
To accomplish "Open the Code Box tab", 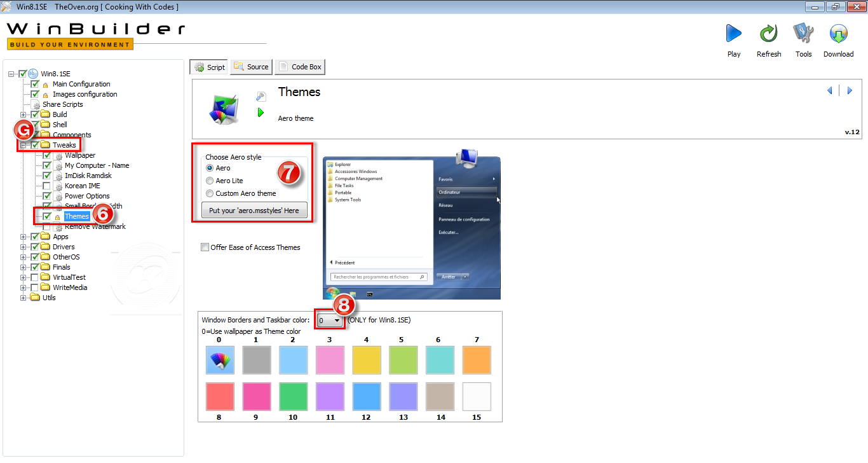I will (x=300, y=67).
